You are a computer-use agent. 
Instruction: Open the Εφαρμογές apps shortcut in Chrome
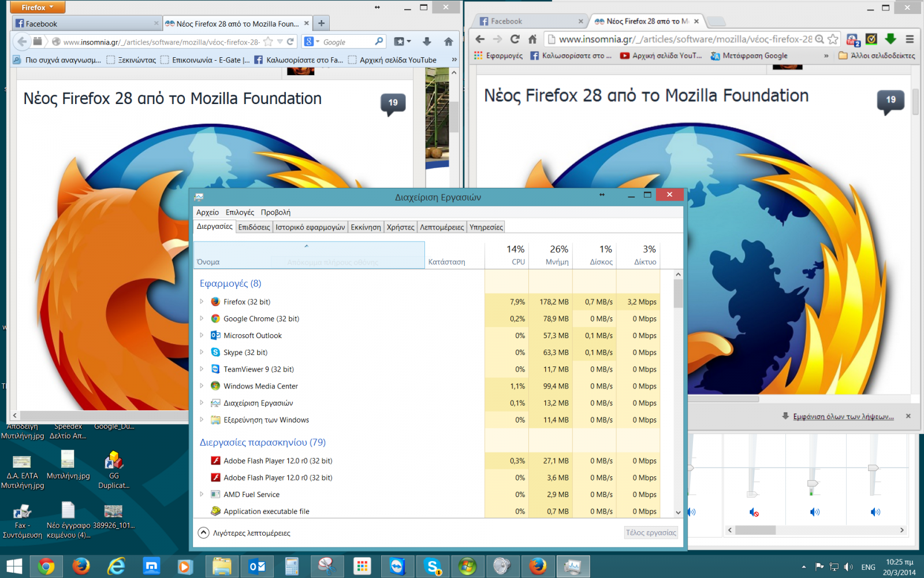click(498, 55)
